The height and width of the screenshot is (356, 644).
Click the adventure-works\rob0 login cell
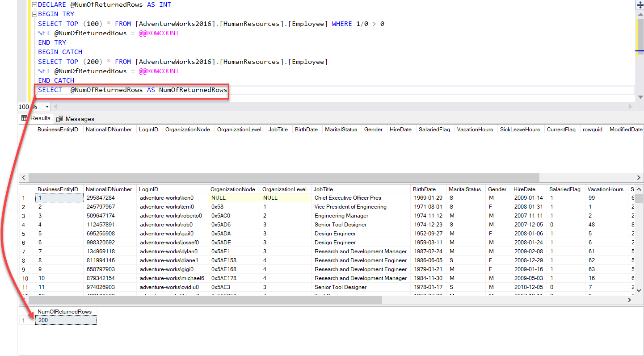pyautogui.click(x=172, y=225)
